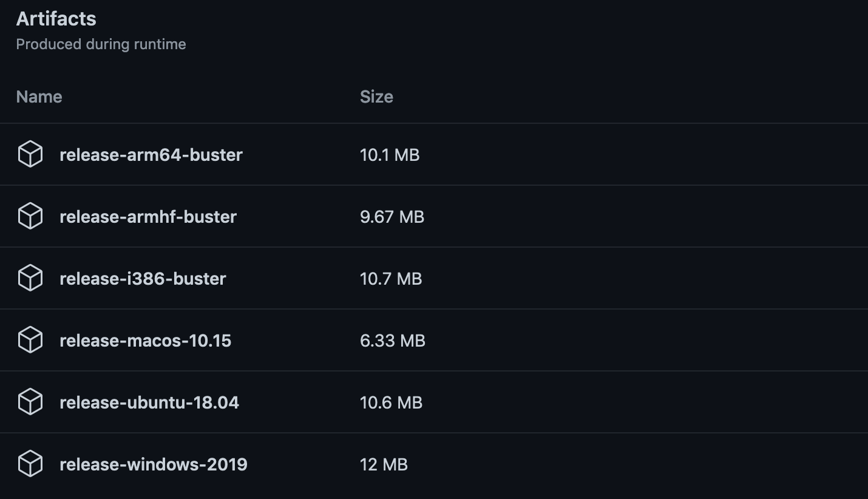Click the package icon beside release-armhf-buster
Viewport: 868px width, 499px height.
[x=30, y=217]
